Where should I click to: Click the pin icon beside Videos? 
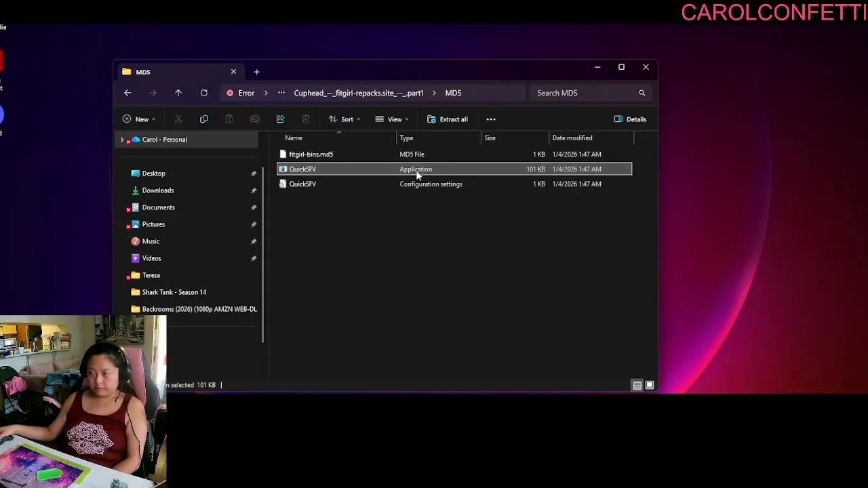point(254,258)
